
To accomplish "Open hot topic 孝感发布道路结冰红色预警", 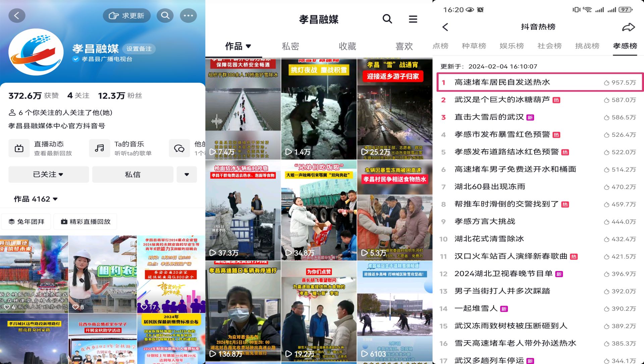I will point(540,152).
